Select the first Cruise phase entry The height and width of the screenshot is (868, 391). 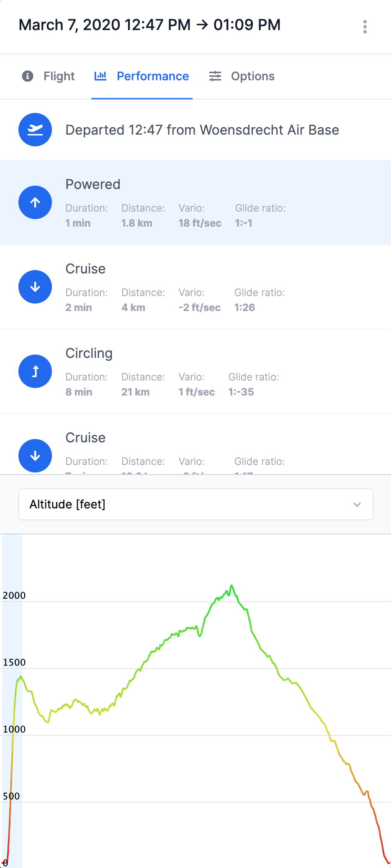pos(195,287)
